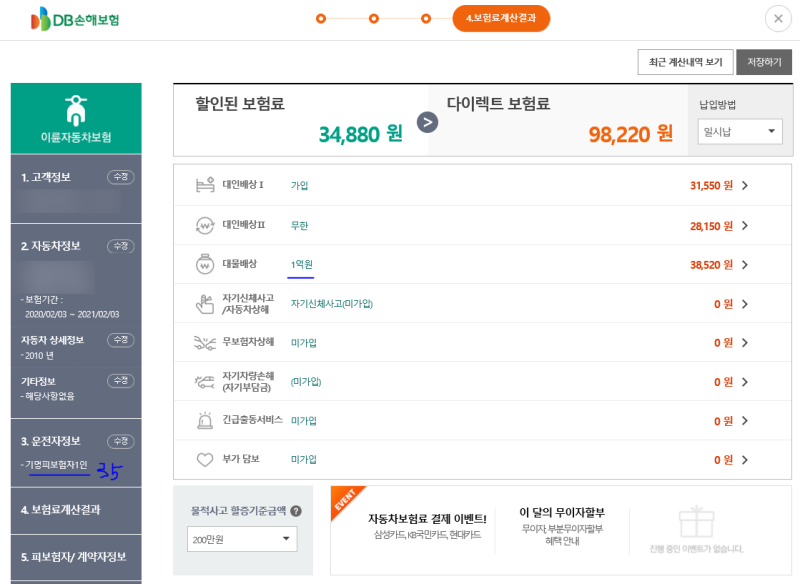Click (미가입) value for 자기차량손해
This screenshot has width=800, height=584.
point(306,382)
